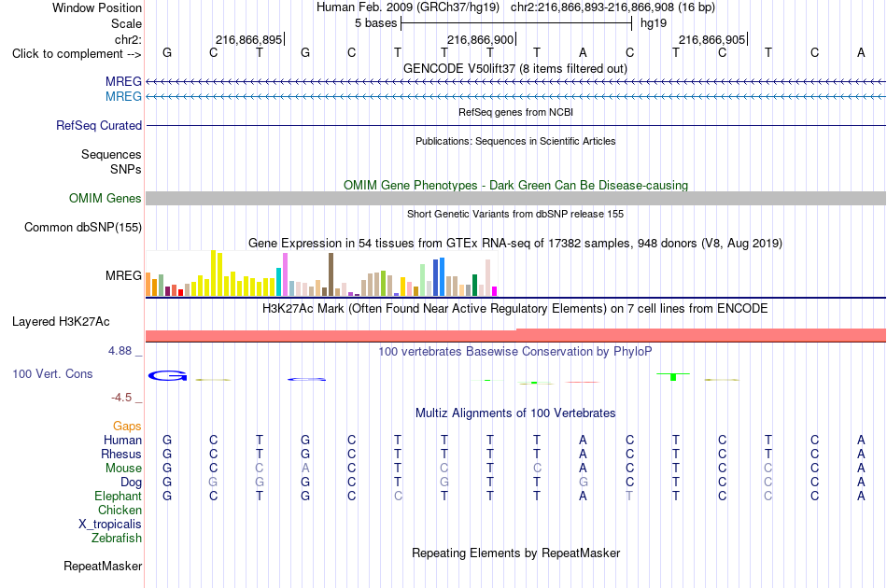Screen dimensions: 887x588
Task: Click the 'chr2:' base position label
Action: (128, 39)
